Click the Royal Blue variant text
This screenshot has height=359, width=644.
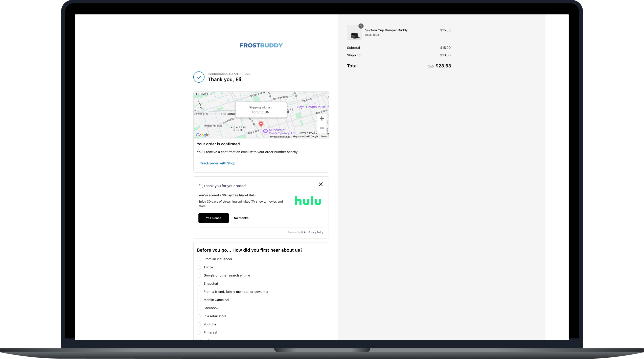(372, 35)
